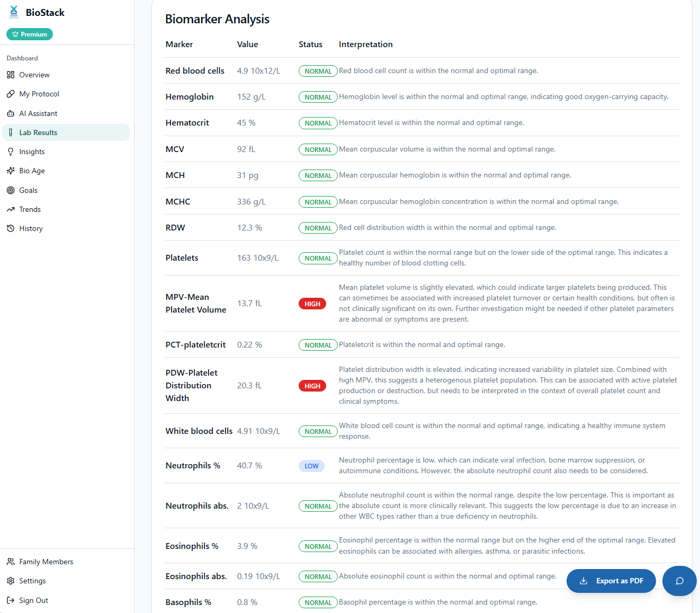Check your Bio Age

(x=31, y=171)
